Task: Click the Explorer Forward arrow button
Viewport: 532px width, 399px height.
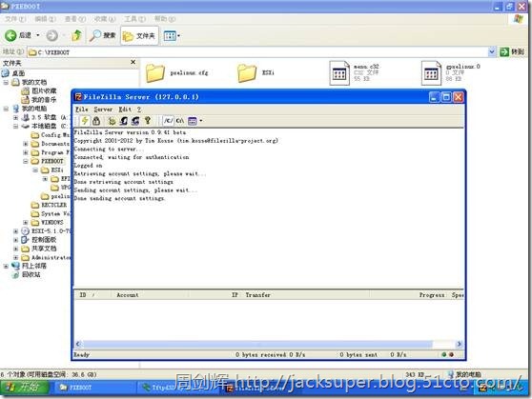Action: point(51,35)
